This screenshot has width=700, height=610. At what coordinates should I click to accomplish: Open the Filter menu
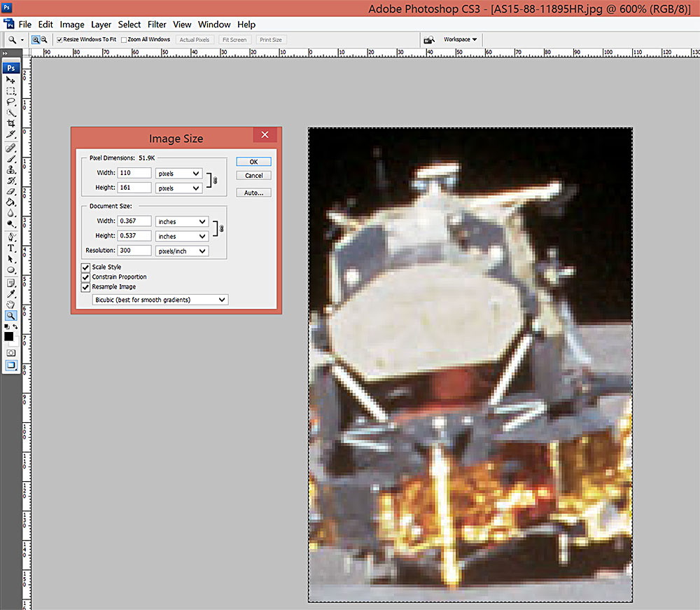coord(157,25)
